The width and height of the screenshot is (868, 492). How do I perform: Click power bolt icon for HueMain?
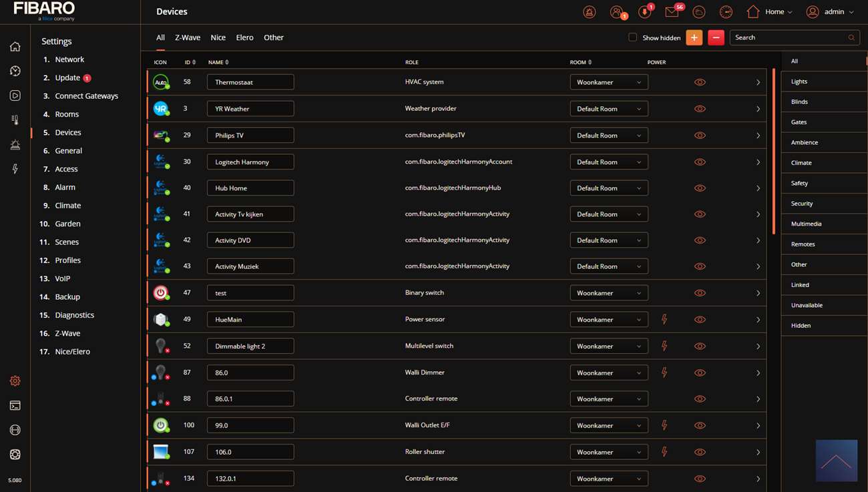pyautogui.click(x=664, y=320)
